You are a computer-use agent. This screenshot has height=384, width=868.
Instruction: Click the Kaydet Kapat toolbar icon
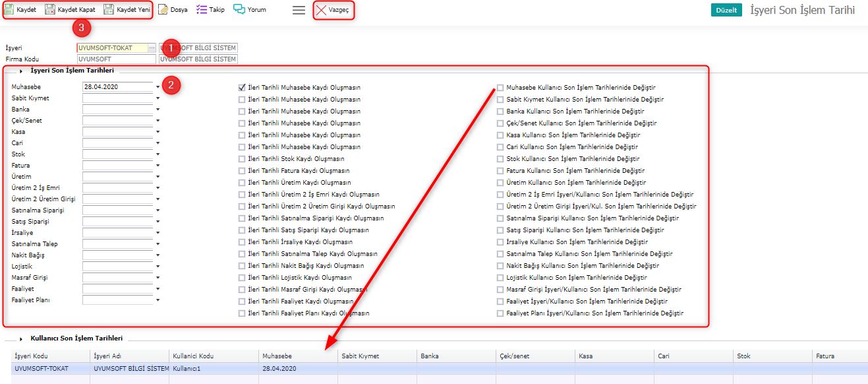pos(50,10)
